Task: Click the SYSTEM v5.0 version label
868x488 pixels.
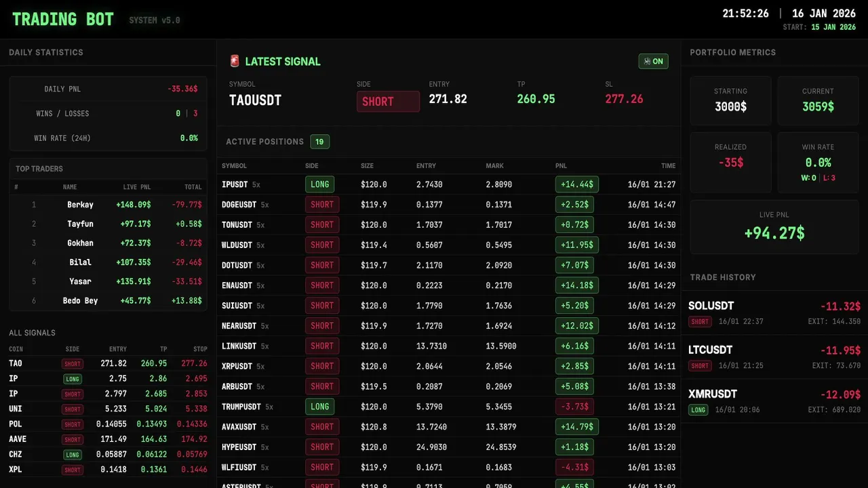Action: [x=155, y=20]
